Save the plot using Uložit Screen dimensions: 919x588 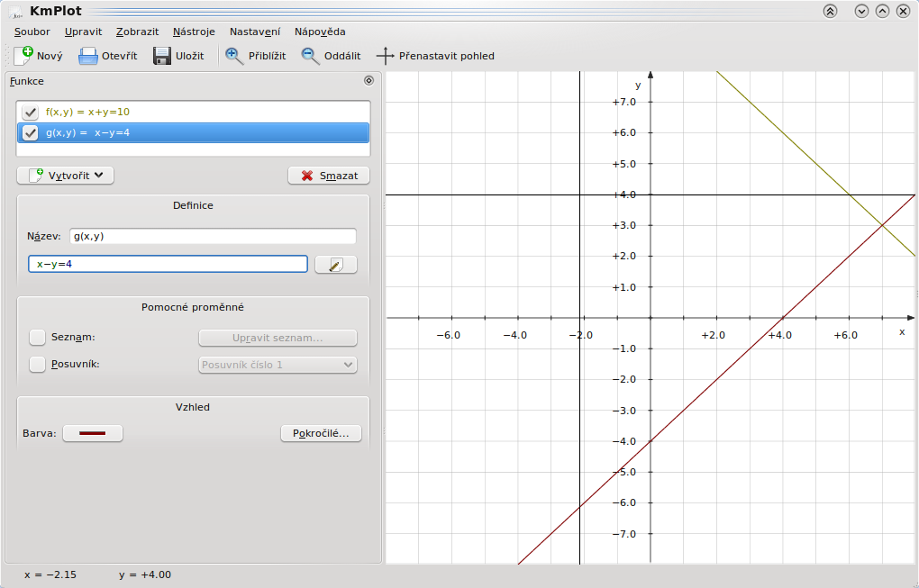click(178, 56)
